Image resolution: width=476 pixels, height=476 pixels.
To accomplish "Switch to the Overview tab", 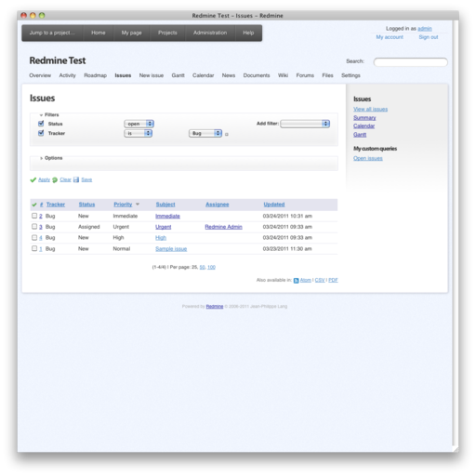I will coord(40,75).
